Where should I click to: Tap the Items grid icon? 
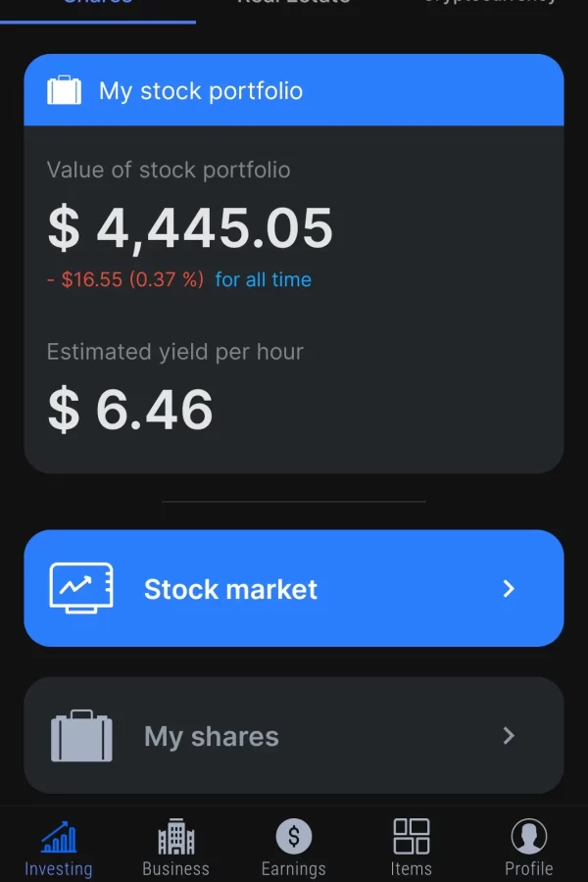[x=411, y=836]
